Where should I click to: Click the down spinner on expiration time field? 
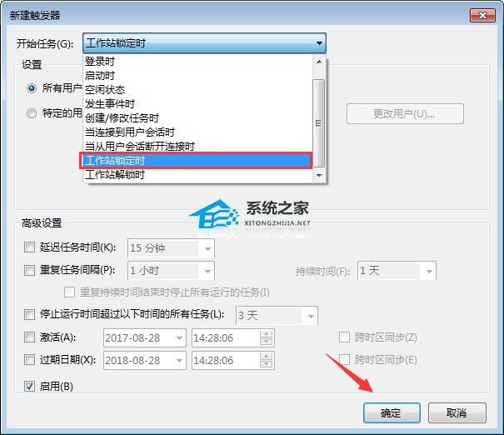[266, 364]
